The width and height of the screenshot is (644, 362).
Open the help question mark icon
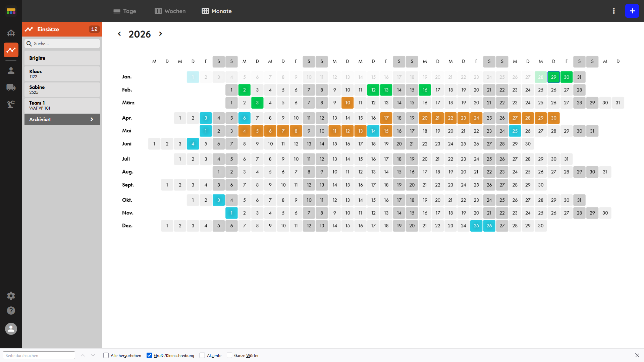11,311
